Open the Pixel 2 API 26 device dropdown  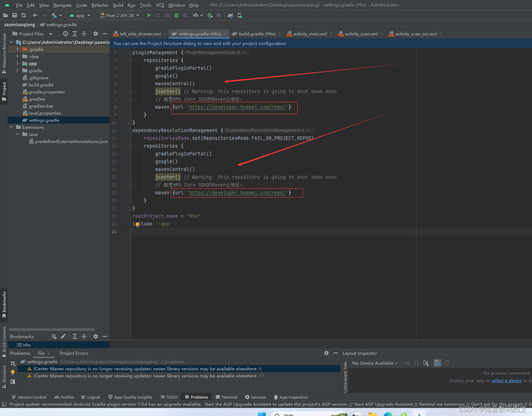[119, 15]
